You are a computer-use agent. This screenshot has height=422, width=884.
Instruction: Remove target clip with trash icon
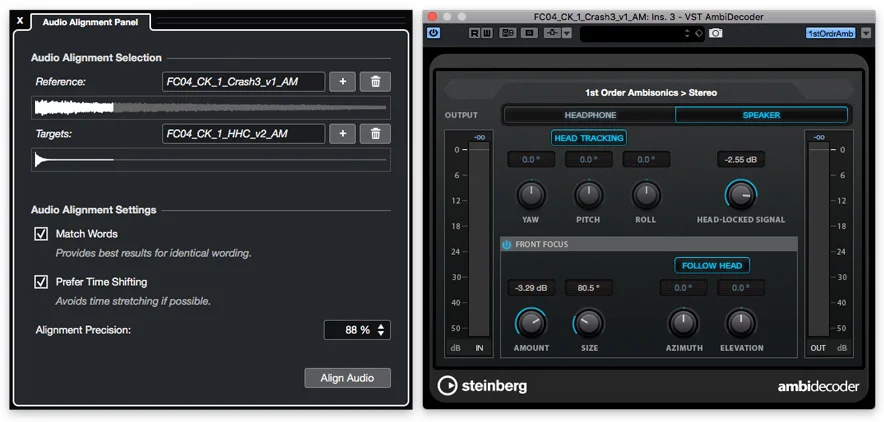(x=375, y=134)
